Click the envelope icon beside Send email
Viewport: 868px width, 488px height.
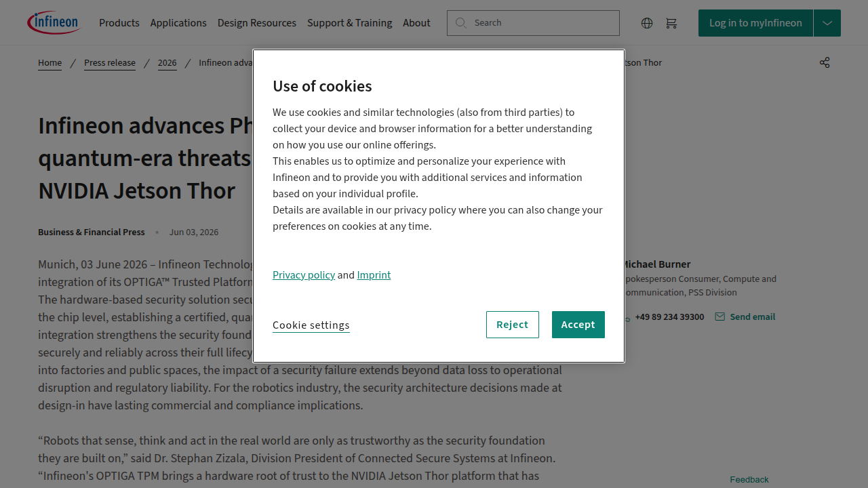(x=720, y=317)
